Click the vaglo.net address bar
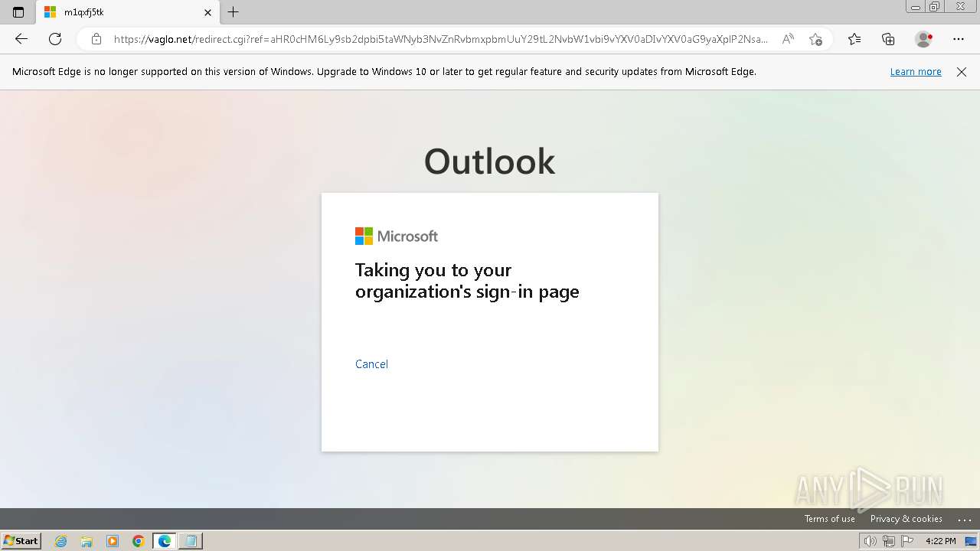 (440, 39)
